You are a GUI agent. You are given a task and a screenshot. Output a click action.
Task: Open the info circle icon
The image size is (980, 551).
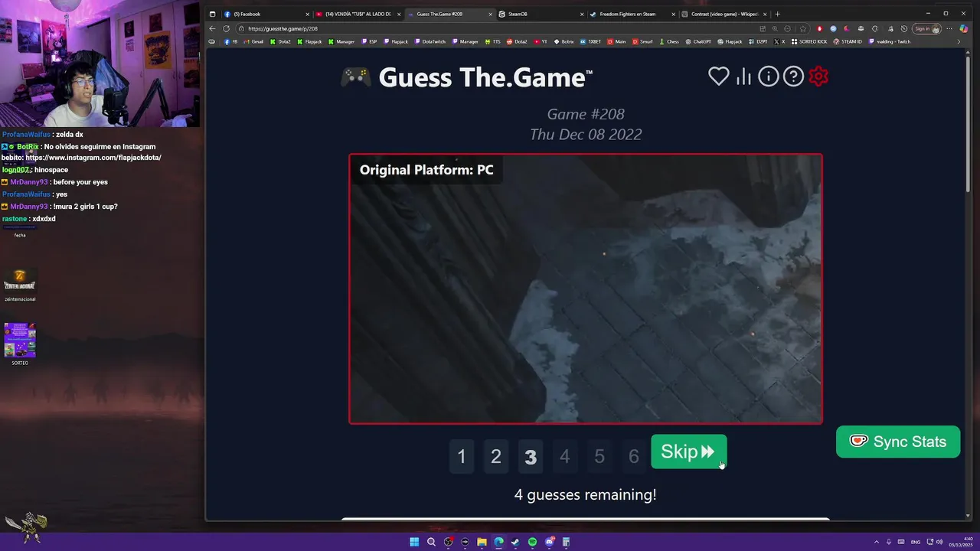(x=769, y=77)
